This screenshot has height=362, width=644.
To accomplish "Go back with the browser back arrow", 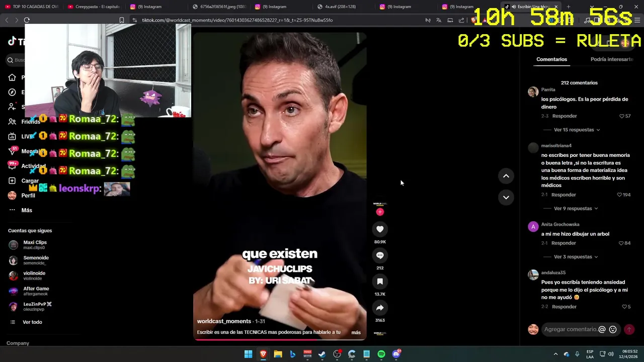I will 7,20.
